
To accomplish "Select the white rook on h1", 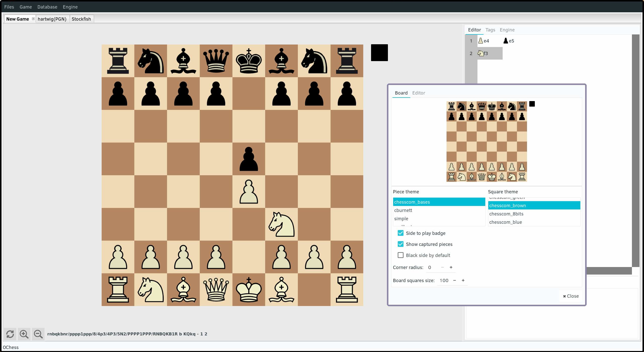I will coord(347,290).
